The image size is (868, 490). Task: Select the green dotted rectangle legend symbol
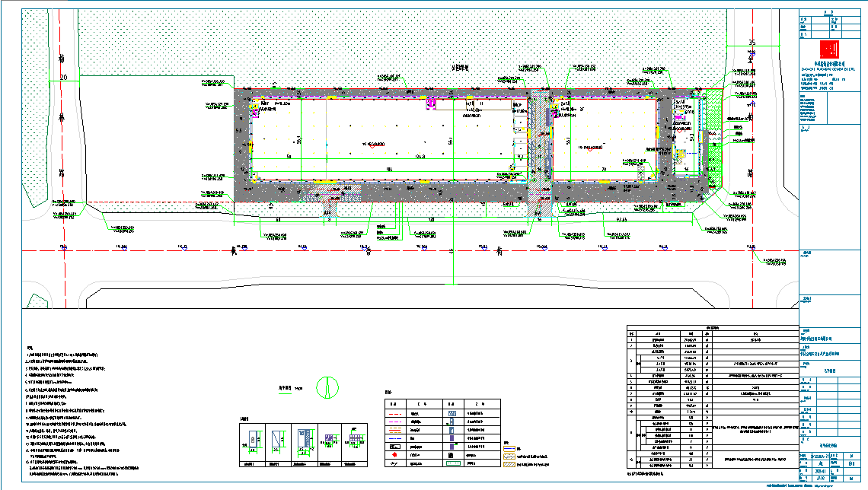(x=453, y=463)
